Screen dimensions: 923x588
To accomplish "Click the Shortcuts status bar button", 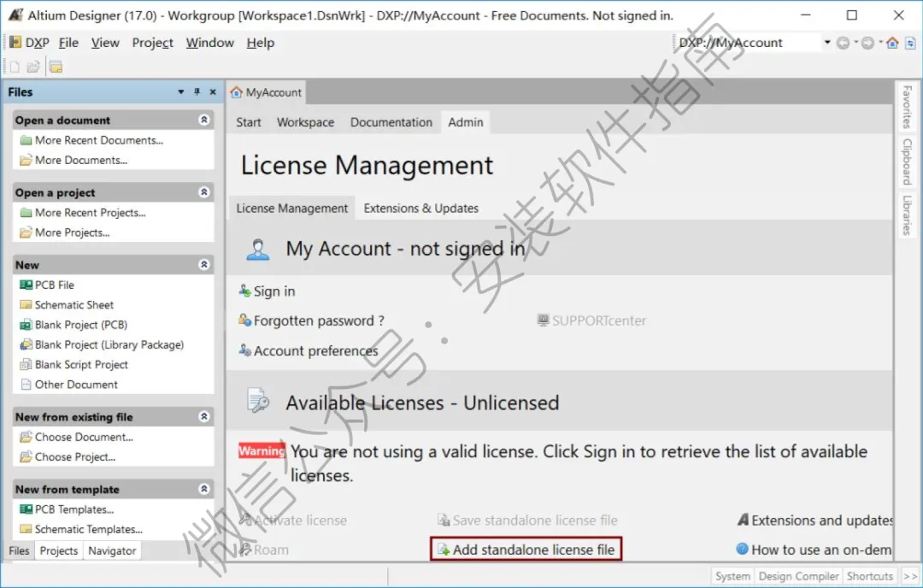I will pos(869,576).
